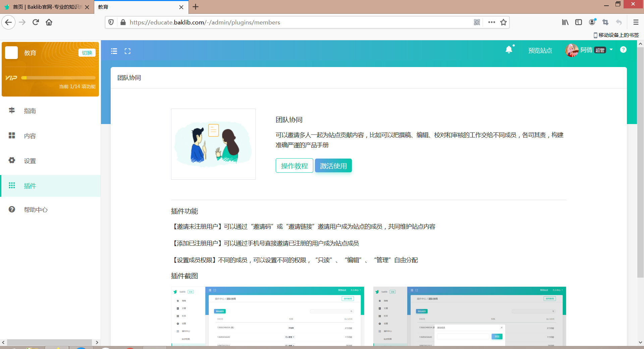The height and width of the screenshot is (349, 644).
Task: Switch to the 首页 Baklib官网 tab
Action: [47, 7]
